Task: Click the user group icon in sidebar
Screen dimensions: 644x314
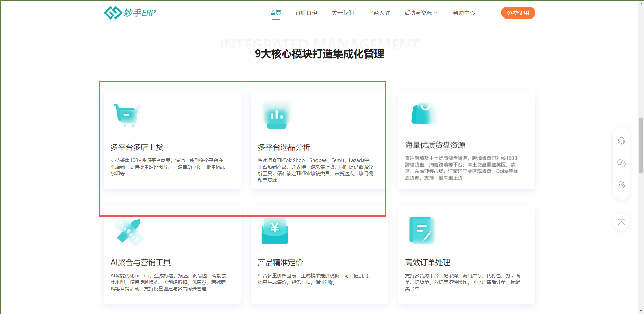Action: (621, 185)
